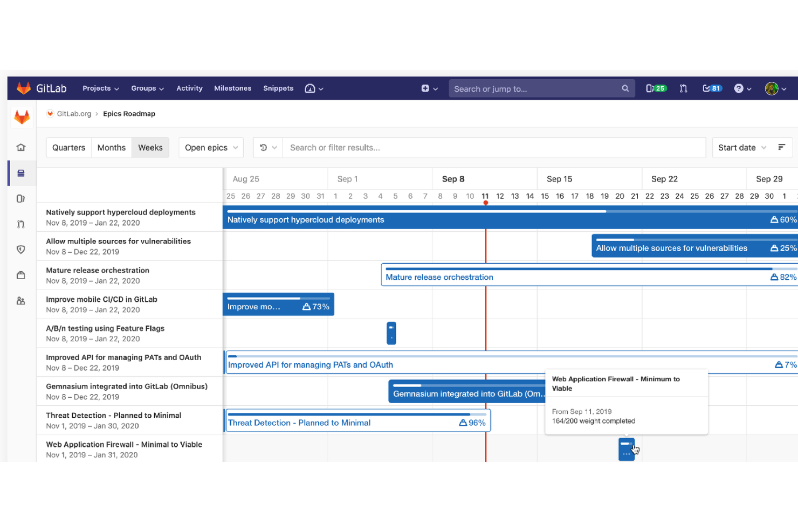This screenshot has height=532, width=798.
Task: Click the Epics Roadmap breadcrumb
Action: tap(129, 114)
